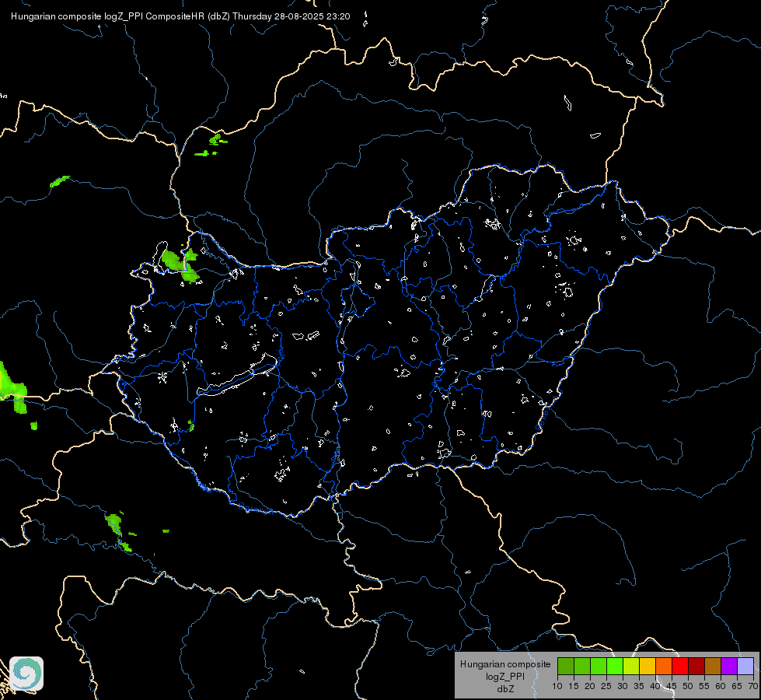This screenshot has width=761, height=700.
Task: Click the legend unit label 'dbZ'
Action: [505, 689]
